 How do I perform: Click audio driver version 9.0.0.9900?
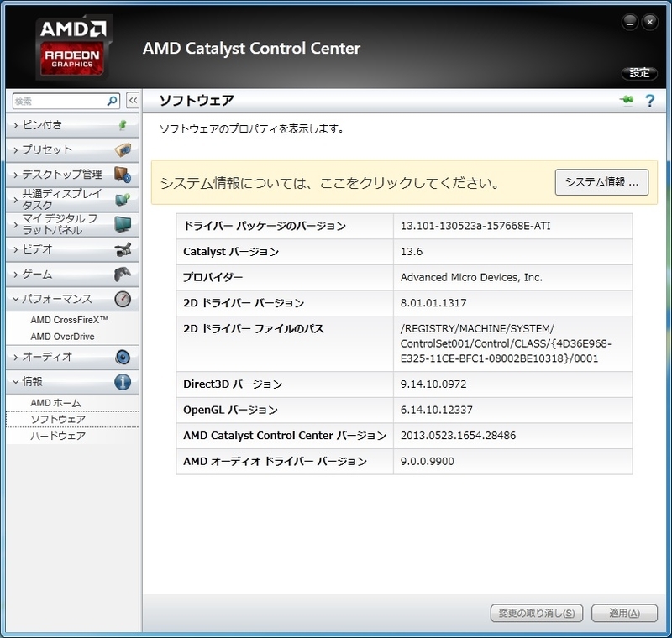point(428,461)
